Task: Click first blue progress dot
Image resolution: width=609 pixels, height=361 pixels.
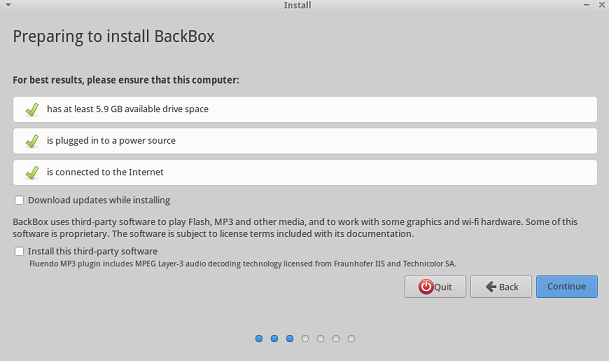Action: pos(259,339)
